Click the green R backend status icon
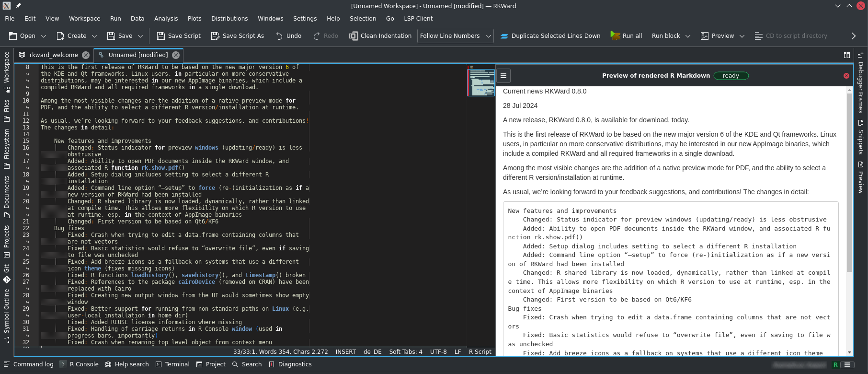 835,365
